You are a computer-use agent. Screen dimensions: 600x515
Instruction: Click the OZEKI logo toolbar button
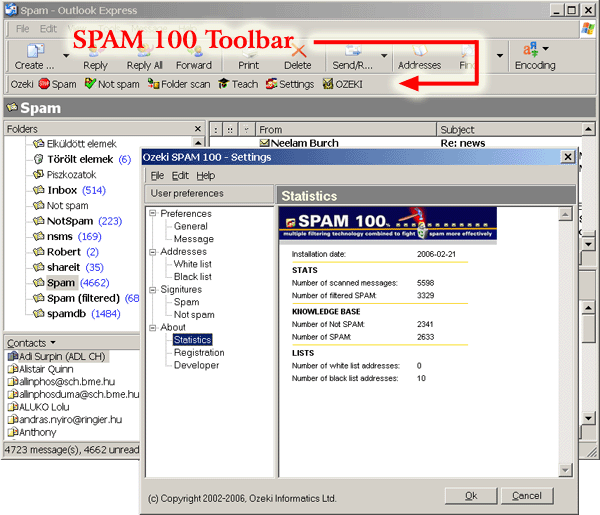[342, 84]
